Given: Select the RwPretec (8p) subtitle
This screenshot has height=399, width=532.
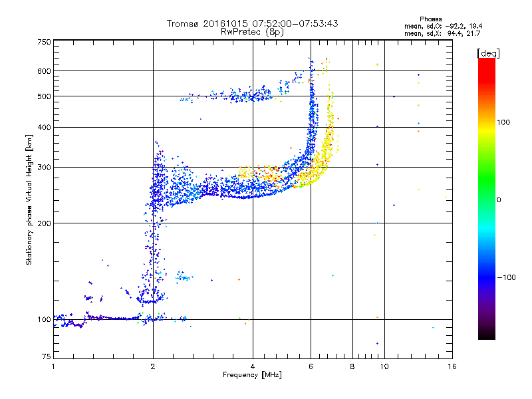Looking at the screenshot, I should tap(252, 32).
